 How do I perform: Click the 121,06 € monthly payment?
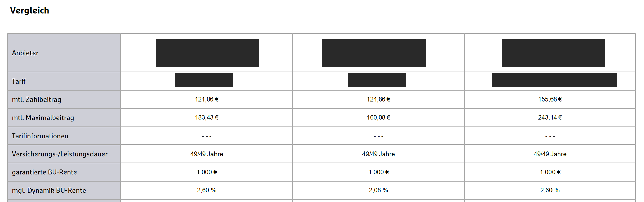tap(206, 99)
